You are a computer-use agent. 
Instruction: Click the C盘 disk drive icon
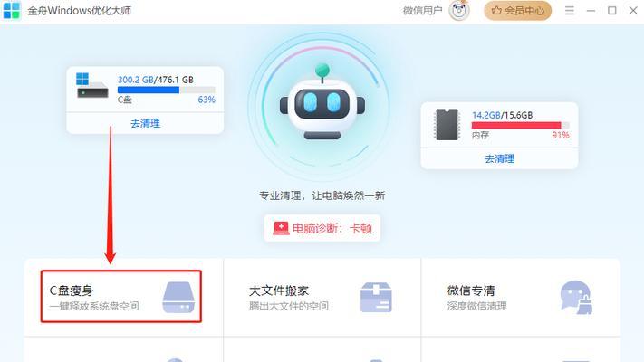point(92,85)
